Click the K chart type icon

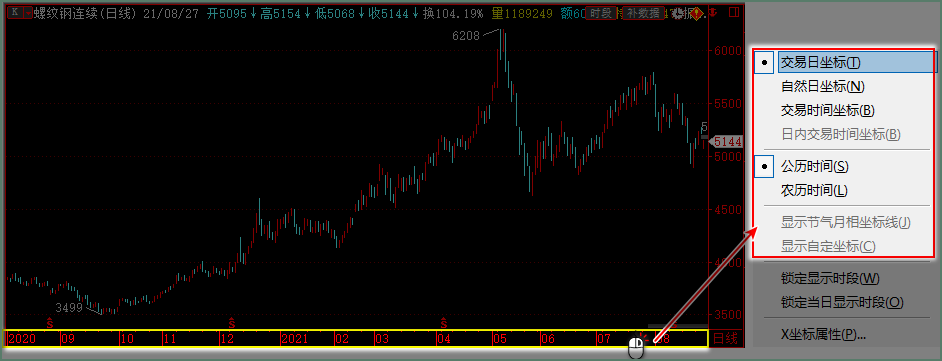16,13
